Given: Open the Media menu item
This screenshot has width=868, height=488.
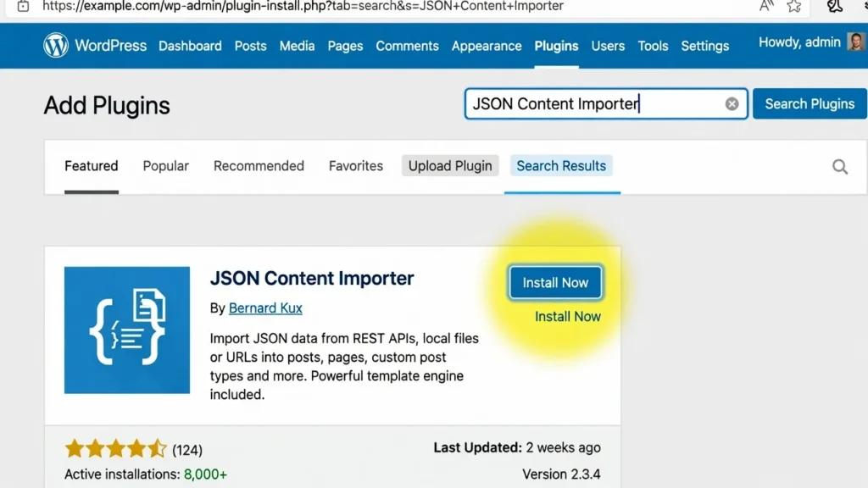Looking at the screenshot, I should coord(297,46).
